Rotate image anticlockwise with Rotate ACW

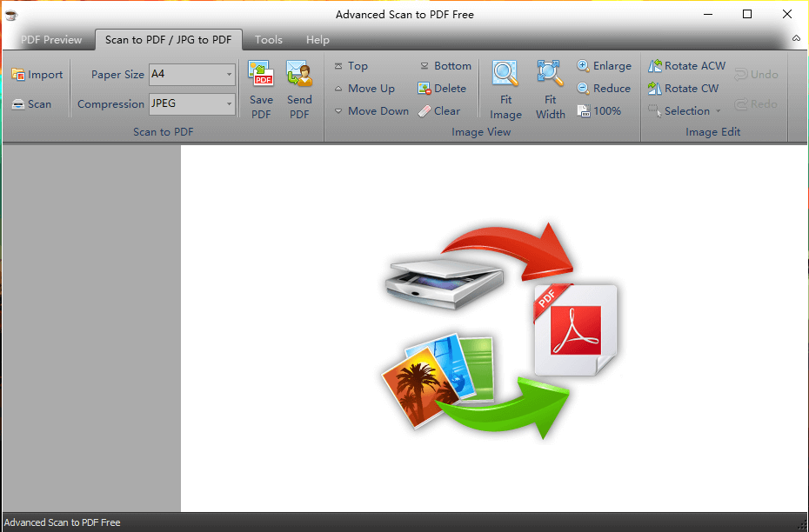point(655,66)
